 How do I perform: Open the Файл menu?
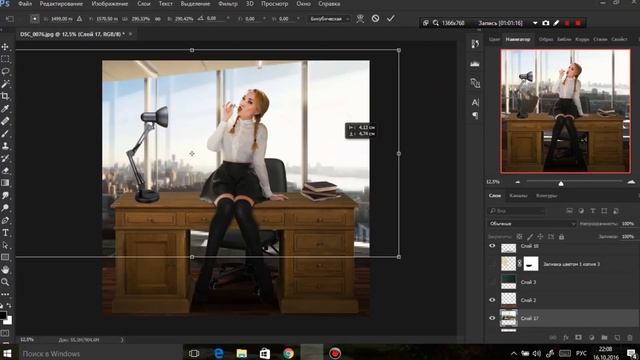point(25,4)
